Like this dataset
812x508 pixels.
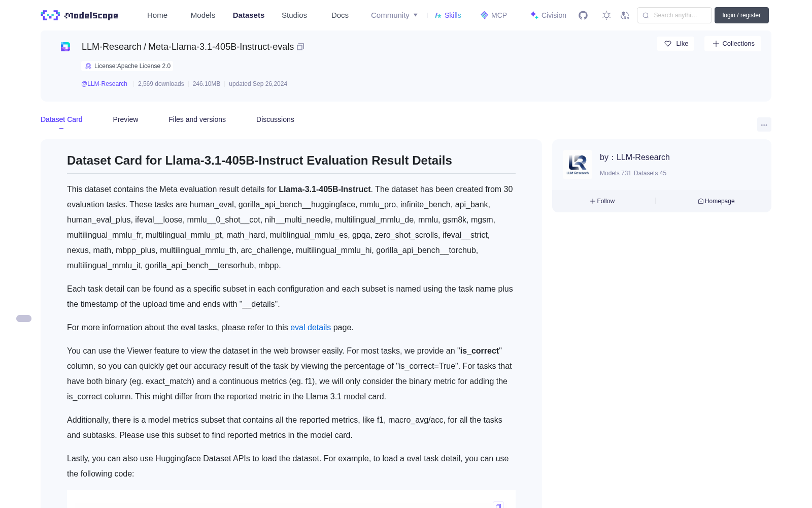click(675, 44)
